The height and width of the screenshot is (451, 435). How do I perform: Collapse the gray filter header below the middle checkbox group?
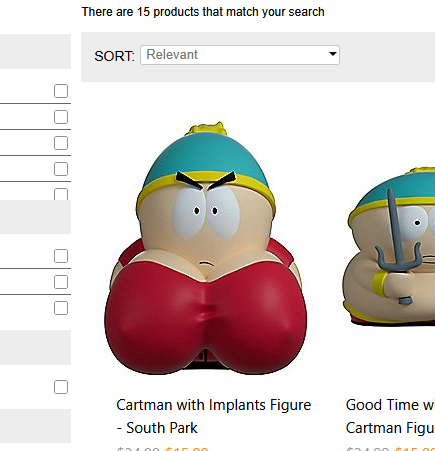(x=35, y=347)
